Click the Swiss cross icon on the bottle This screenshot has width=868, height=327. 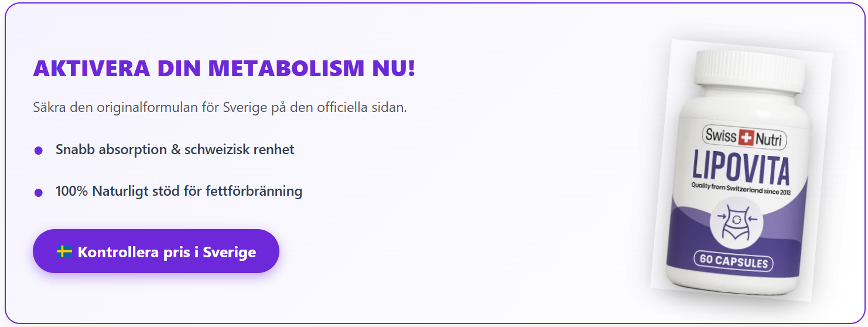tap(744, 137)
